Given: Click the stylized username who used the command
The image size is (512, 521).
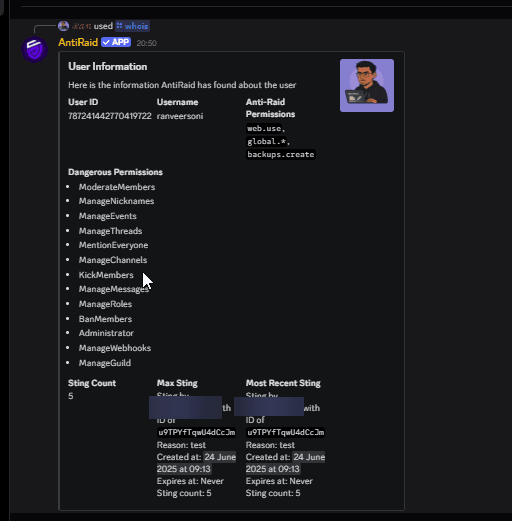Looking at the screenshot, I should click(x=81, y=26).
